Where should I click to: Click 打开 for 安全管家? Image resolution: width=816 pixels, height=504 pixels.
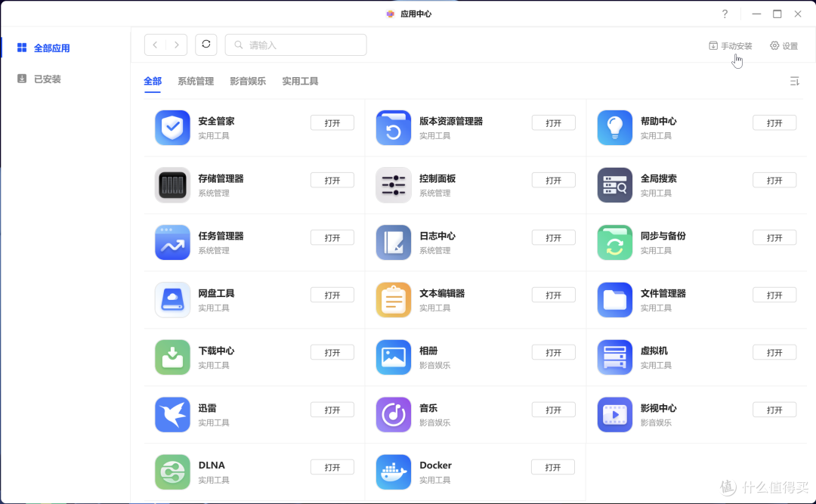click(x=332, y=123)
